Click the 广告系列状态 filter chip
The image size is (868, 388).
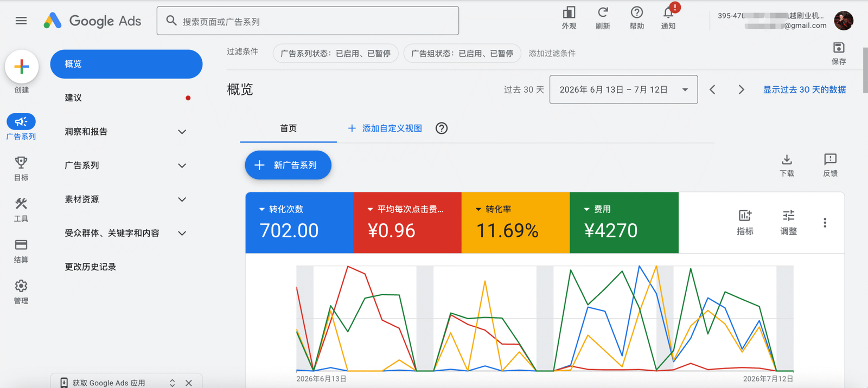[x=336, y=53]
